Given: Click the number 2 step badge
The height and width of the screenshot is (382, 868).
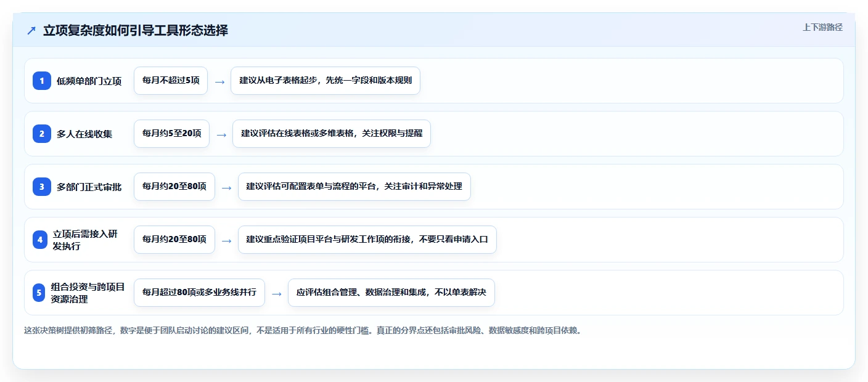Looking at the screenshot, I should click(42, 134).
